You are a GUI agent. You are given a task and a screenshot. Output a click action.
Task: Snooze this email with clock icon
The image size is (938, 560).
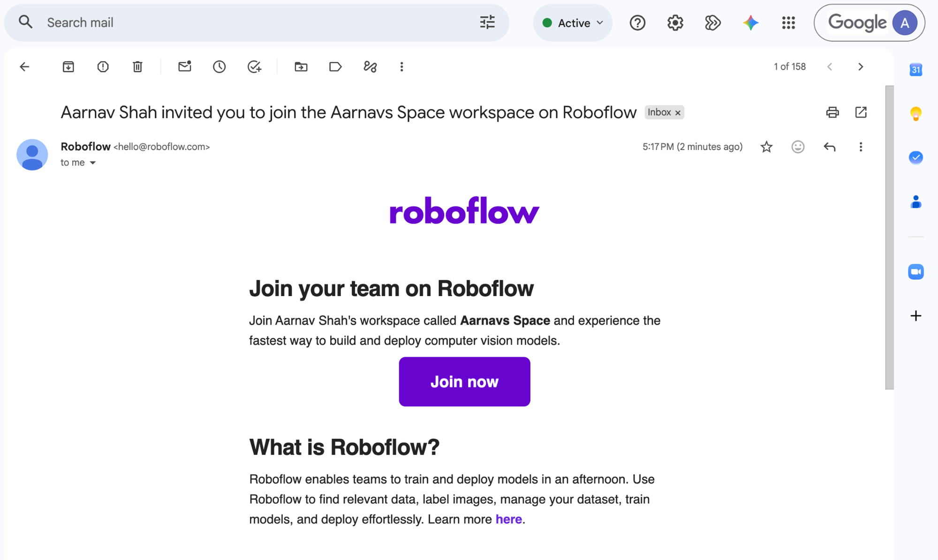coord(219,67)
